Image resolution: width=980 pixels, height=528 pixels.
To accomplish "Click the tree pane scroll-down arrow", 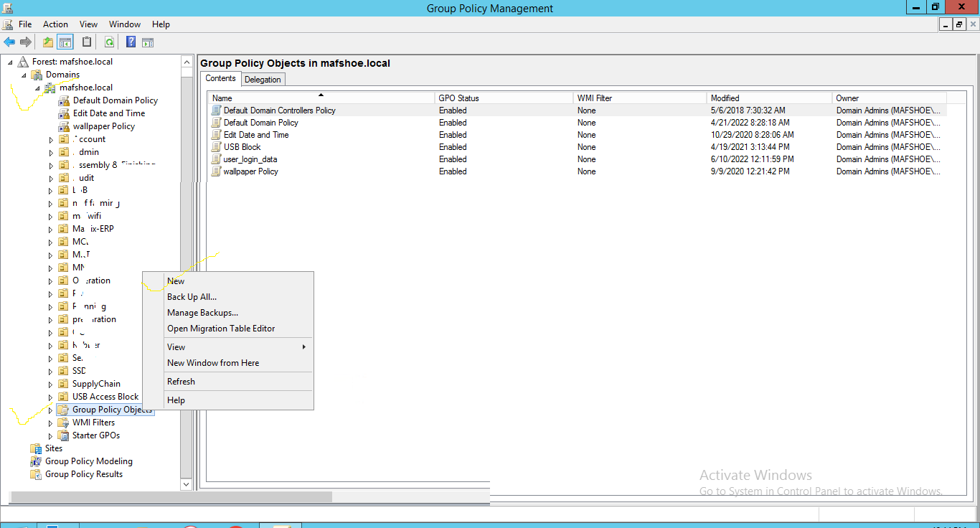I will (187, 485).
